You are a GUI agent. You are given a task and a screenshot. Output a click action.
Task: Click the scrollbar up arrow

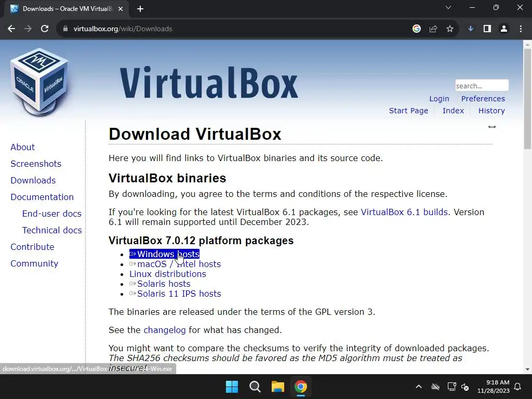click(x=527, y=44)
